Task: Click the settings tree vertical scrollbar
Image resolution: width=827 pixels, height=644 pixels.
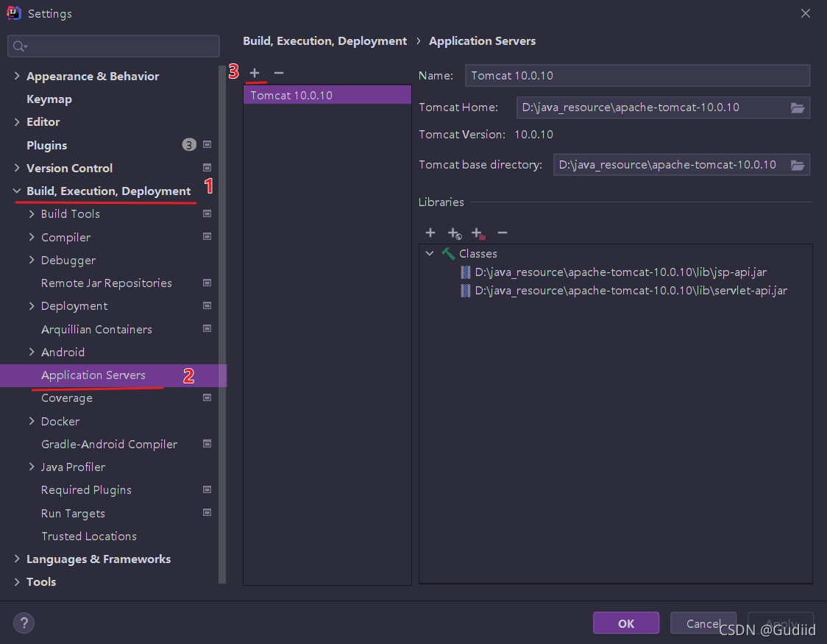Action: click(x=222, y=325)
